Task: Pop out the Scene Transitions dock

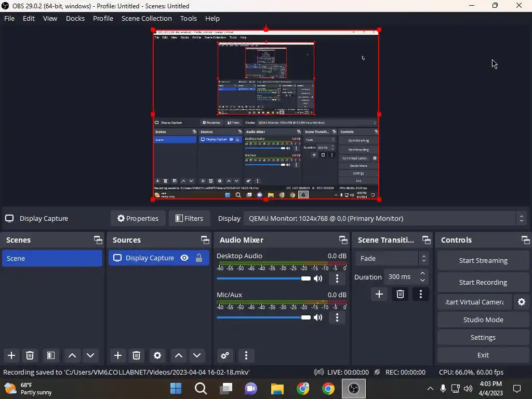Action: (427, 240)
